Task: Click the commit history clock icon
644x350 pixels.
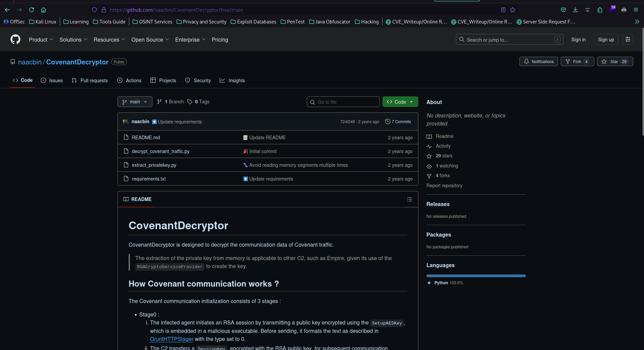Action: coord(387,122)
